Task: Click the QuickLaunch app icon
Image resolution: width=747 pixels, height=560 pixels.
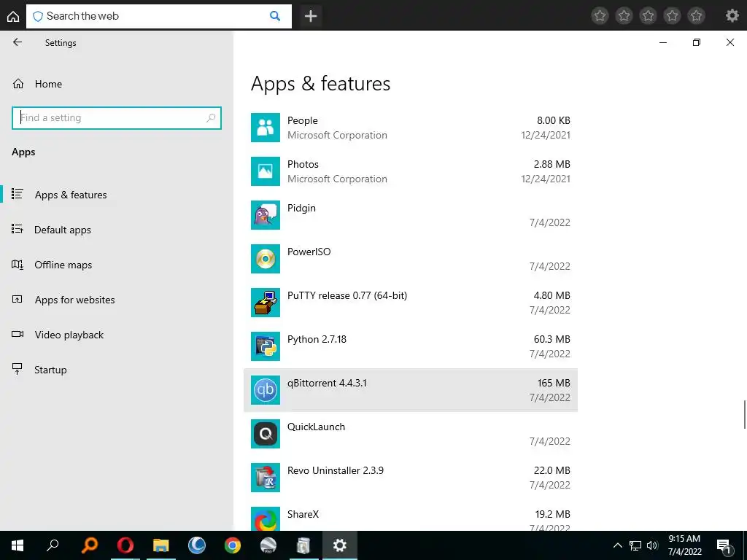Action: coord(266,435)
